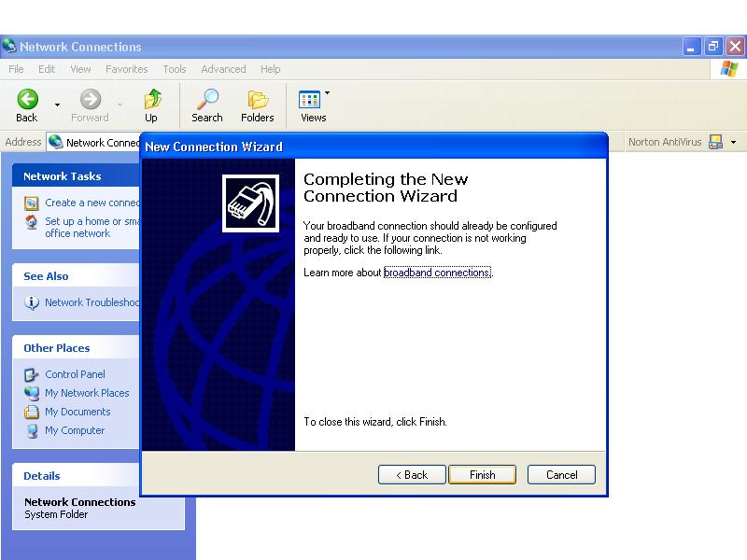This screenshot has height=560, width=747.
Task: Click the Network Troubleshooter info icon
Action: click(x=32, y=302)
